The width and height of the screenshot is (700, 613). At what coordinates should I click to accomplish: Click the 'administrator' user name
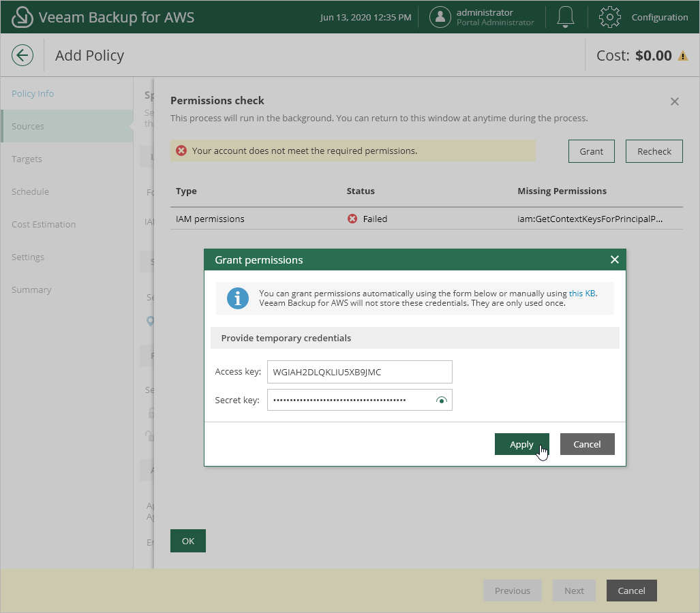[x=485, y=12]
